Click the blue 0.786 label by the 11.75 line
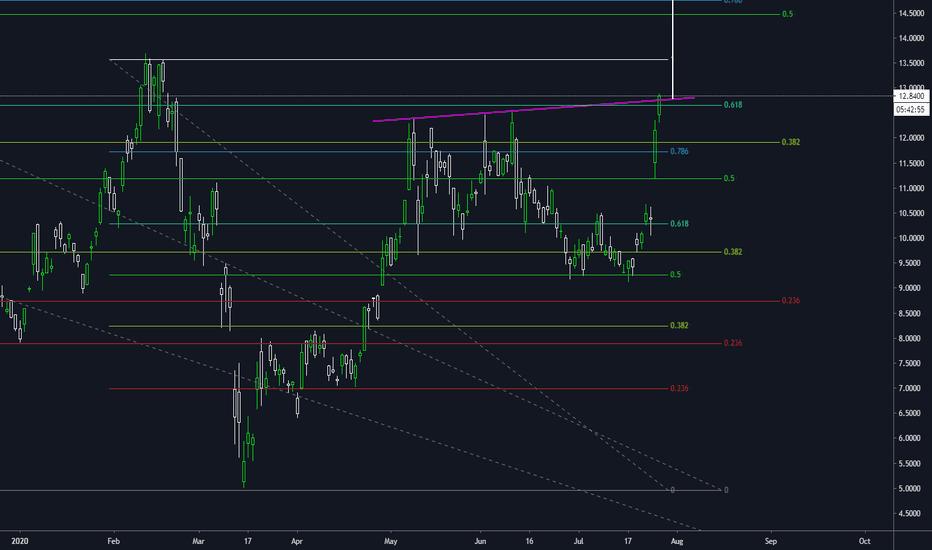This screenshot has width=932, height=550. (x=679, y=152)
